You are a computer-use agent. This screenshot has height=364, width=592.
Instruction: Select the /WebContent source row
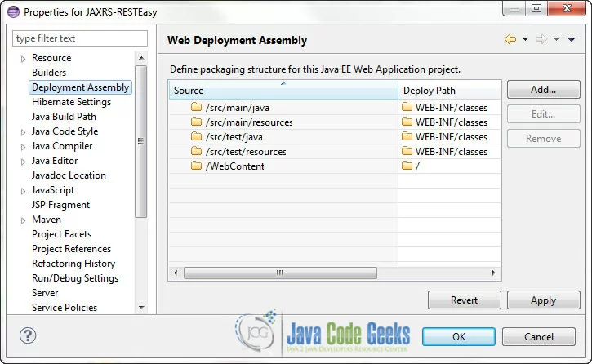tap(283, 166)
